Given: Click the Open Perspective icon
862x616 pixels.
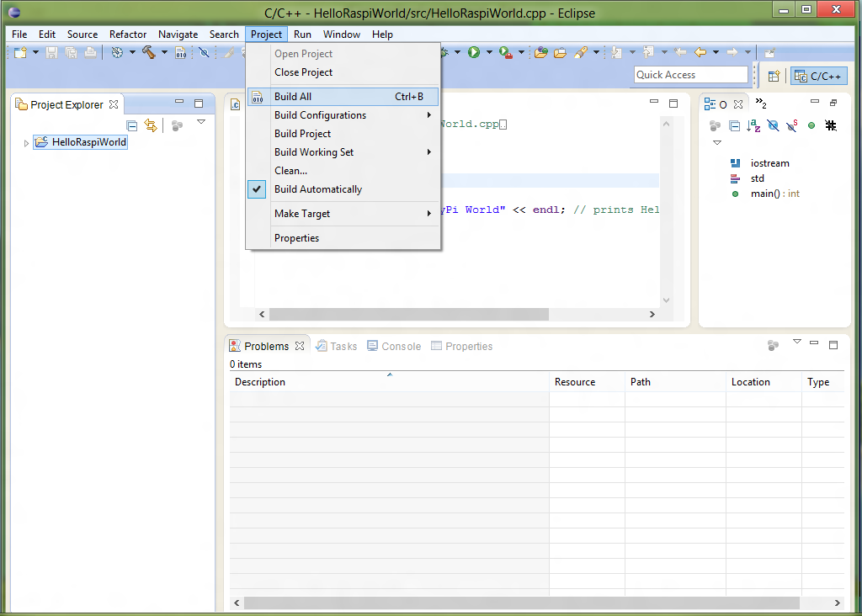Looking at the screenshot, I should pyautogui.click(x=774, y=77).
